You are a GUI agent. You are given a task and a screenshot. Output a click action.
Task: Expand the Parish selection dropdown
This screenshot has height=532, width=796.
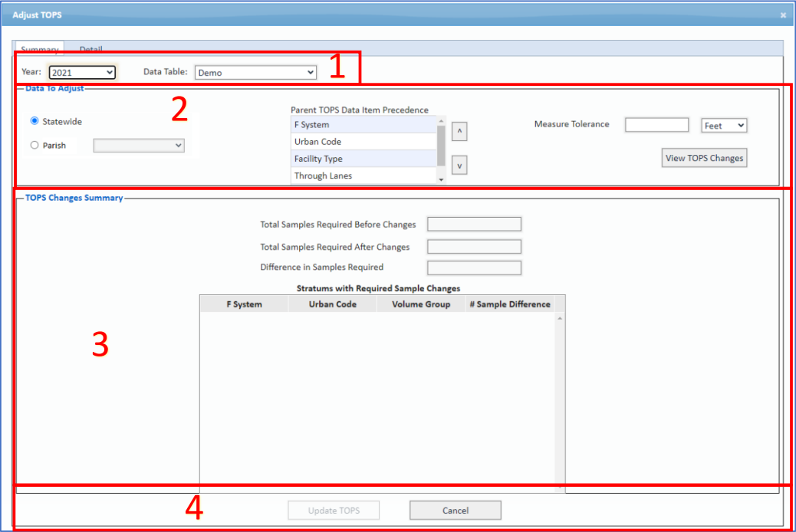(139, 145)
